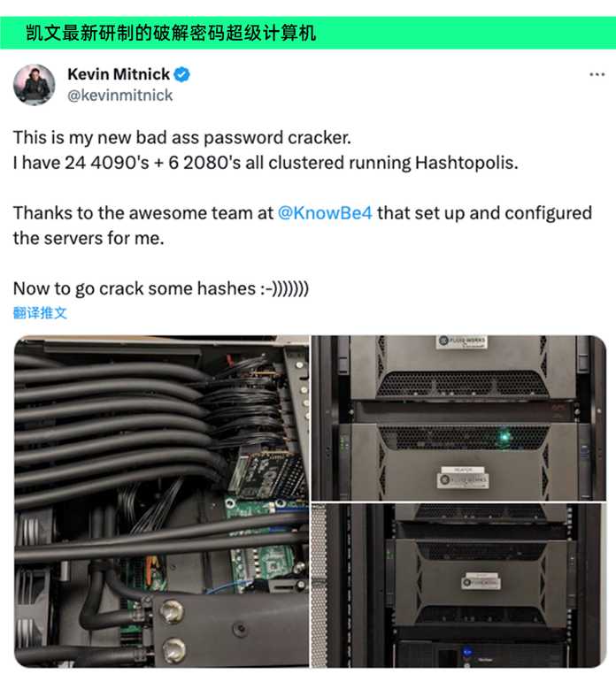Open the bottom-right rack photo
Image resolution: width=616 pixels, height=674 pixels.
click(x=458, y=586)
